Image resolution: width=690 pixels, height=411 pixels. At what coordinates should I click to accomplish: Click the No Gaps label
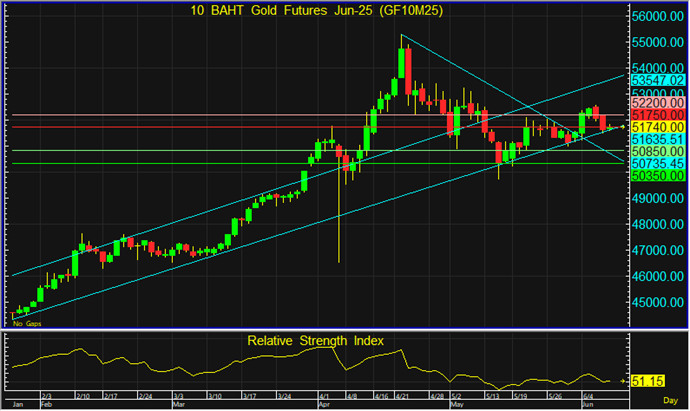[27, 324]
